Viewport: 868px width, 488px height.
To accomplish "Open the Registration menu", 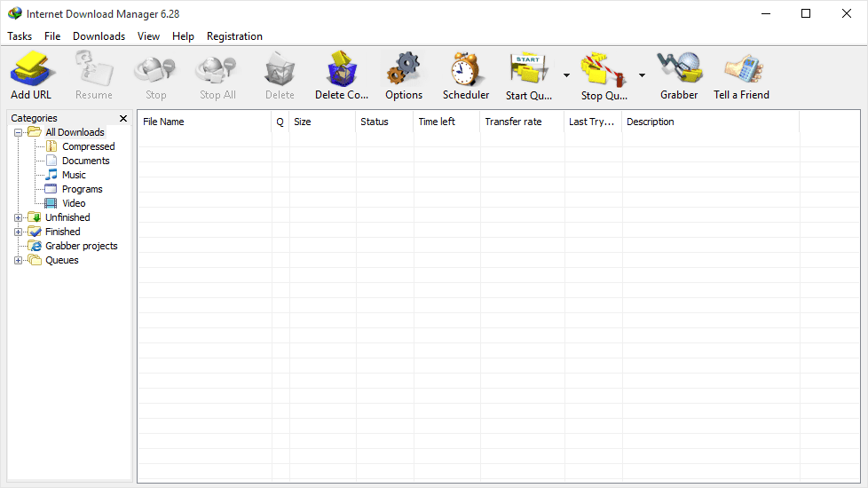I will pos(234,36).
